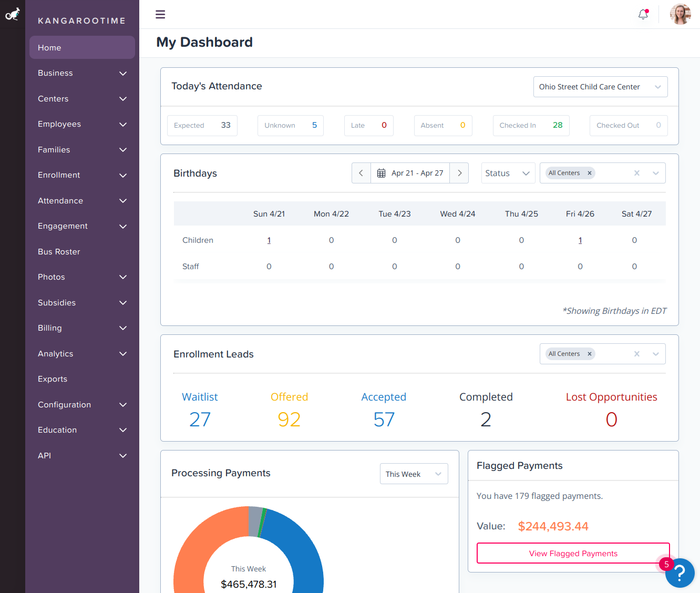This screenshot has height=593, width=700.
Task: Click the Accepted leads count 57
Action: [384, 420]
